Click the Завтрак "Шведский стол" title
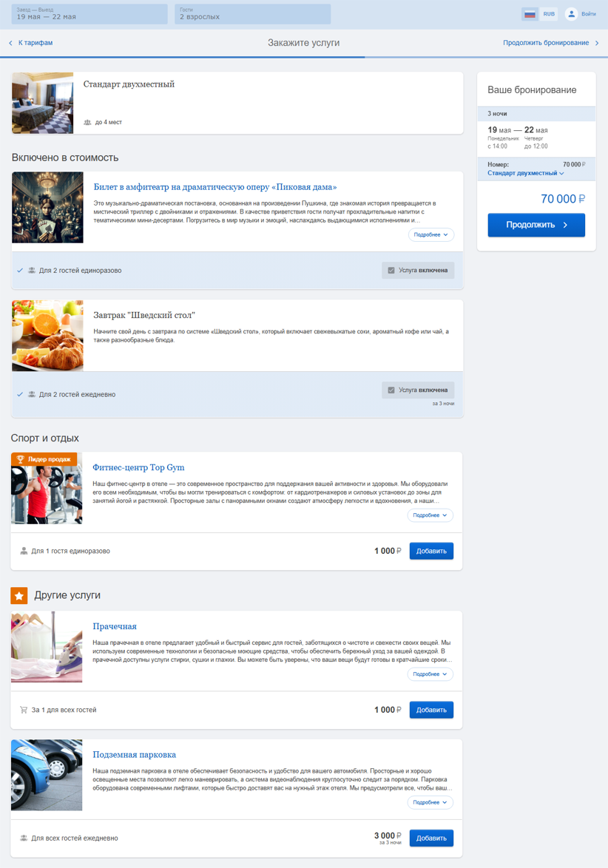The height and width of the screenshot is (868, 608). pos(144,315)
